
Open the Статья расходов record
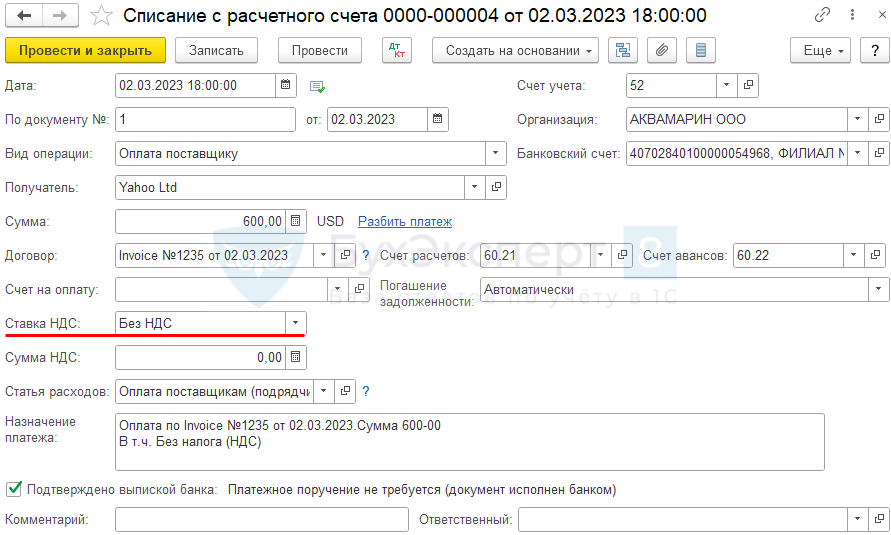point(344,391)
